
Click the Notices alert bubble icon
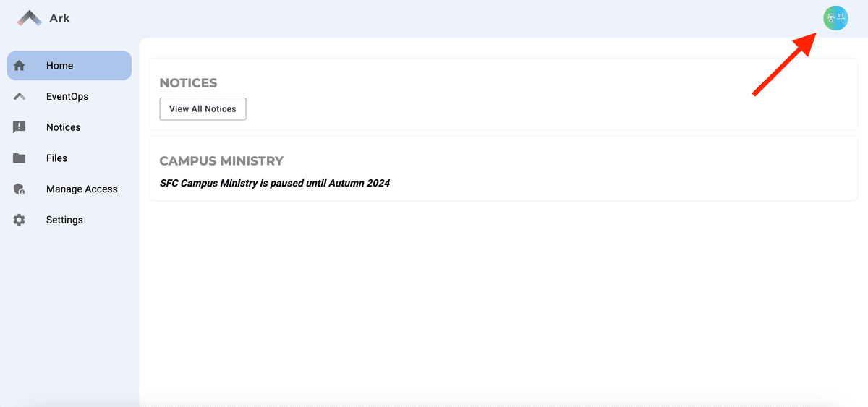click(x=20, y=127)
